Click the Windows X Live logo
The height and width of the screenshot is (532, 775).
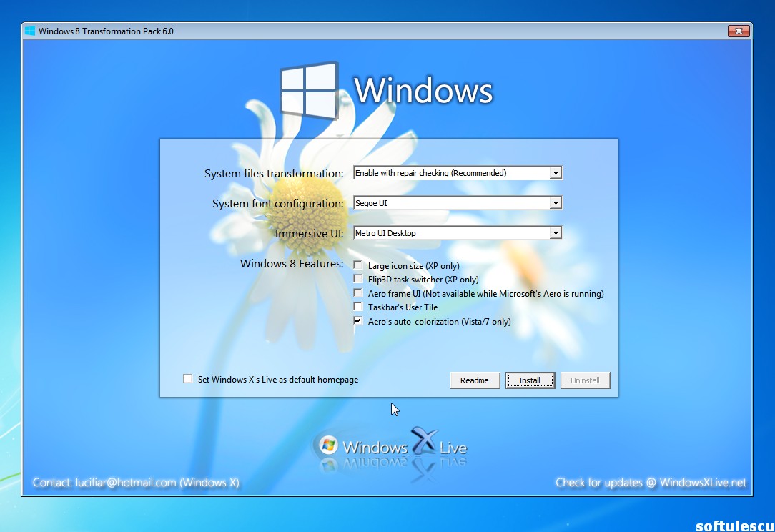coord(390,448)
